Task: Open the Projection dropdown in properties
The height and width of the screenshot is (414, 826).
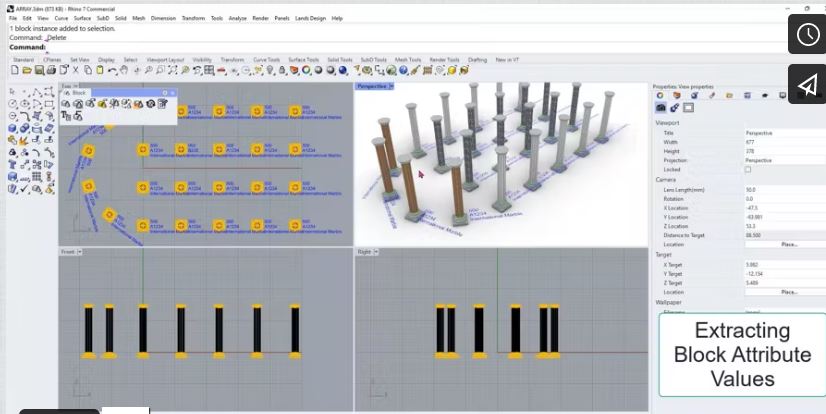Action: tap(785, 160)
